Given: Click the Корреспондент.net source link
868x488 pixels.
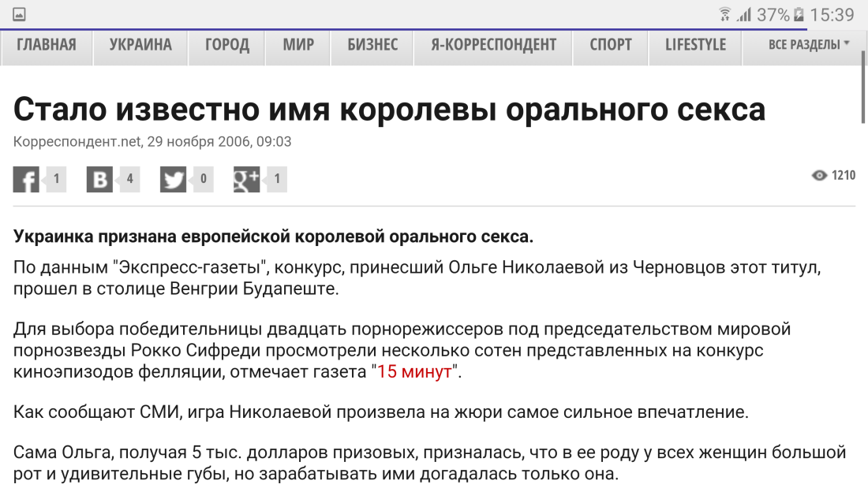Looking at the screenshot, I should [73, 143].
